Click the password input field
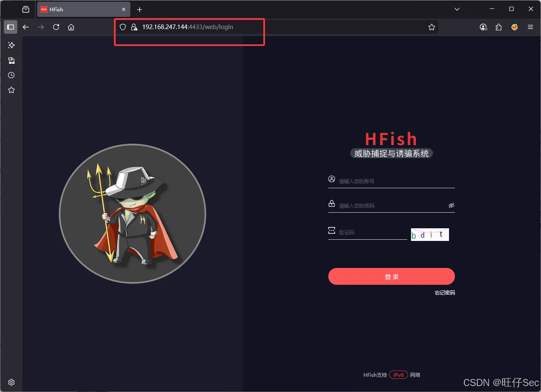 [392, 205]
